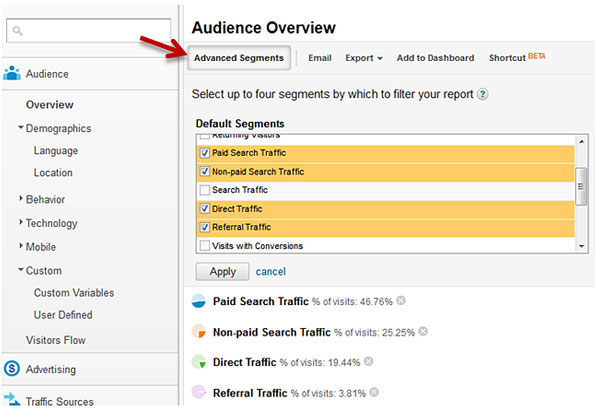Click the Paid Search Traffic blue pie swatch

coord(198,301)
